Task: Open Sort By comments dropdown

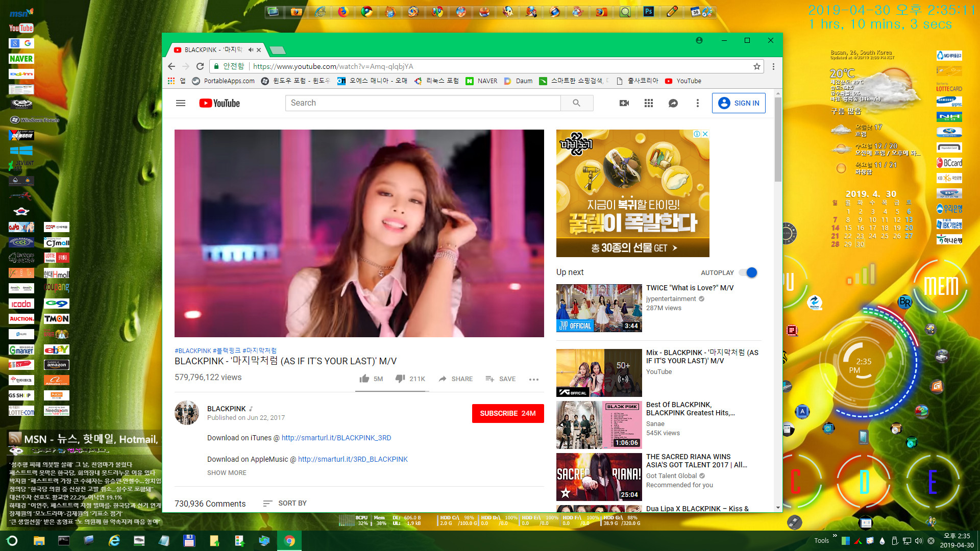Action: [x=285, y=503]
